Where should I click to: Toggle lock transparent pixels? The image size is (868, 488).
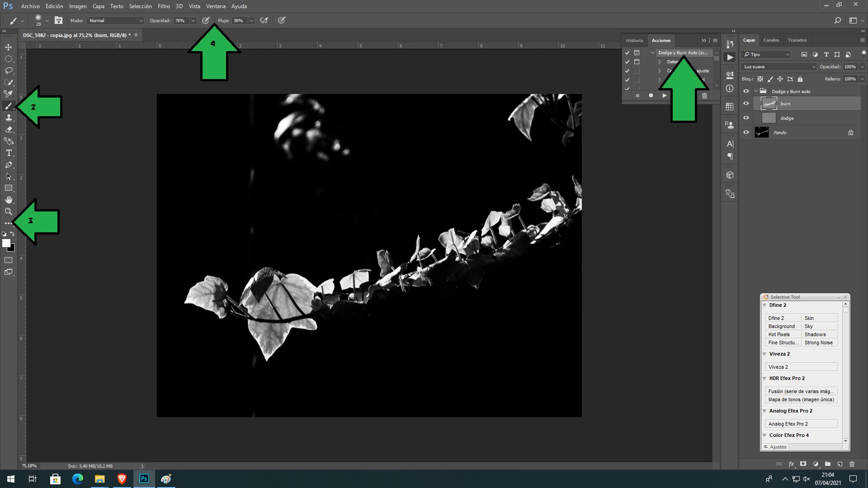(760, 79)
